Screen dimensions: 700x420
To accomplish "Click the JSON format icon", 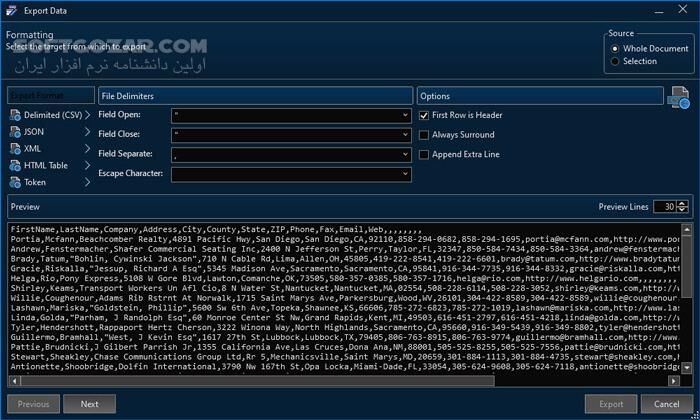I will pos(15,132).
